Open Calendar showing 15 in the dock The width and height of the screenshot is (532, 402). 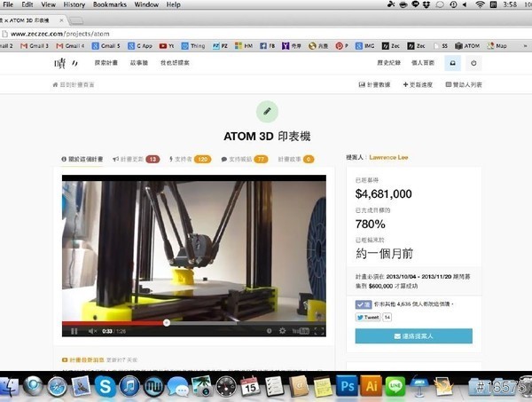click(x=250, y=386)
